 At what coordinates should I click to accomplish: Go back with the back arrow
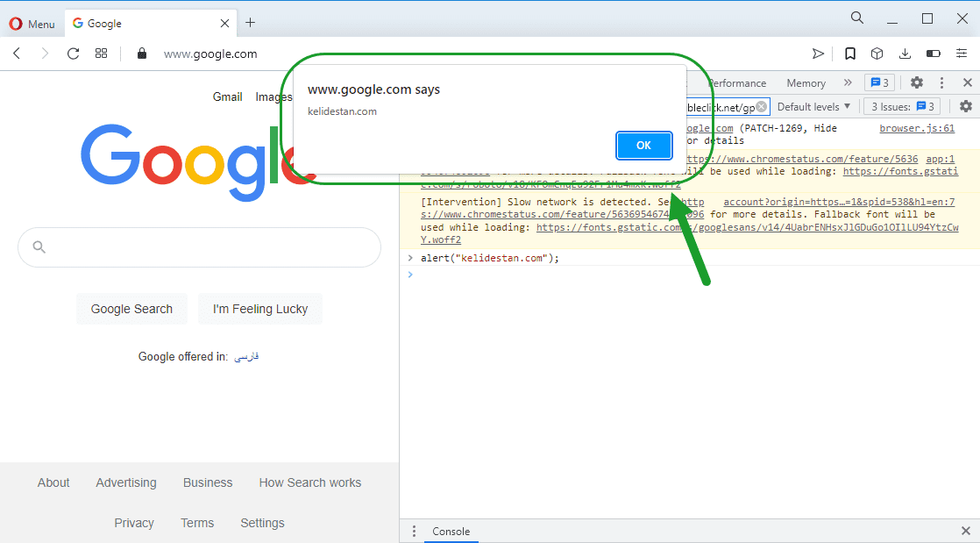pos(17,54)
